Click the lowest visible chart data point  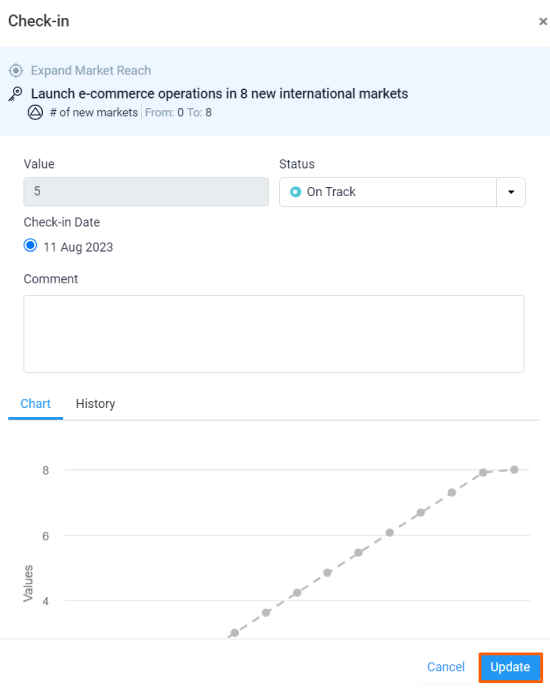235,633
